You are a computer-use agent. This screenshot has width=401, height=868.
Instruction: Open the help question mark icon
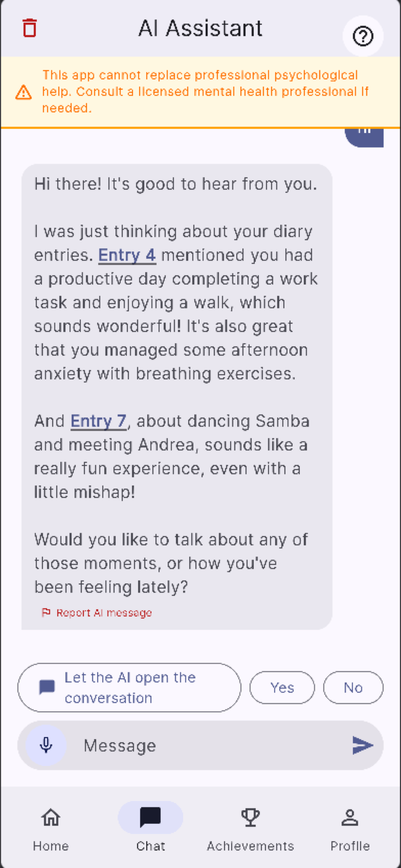(x=363, y=36)
